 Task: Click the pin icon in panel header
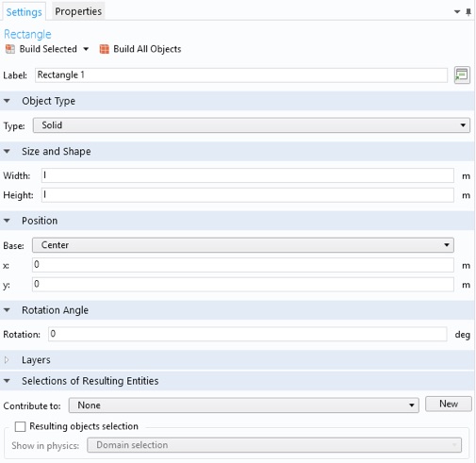(468, 12)
